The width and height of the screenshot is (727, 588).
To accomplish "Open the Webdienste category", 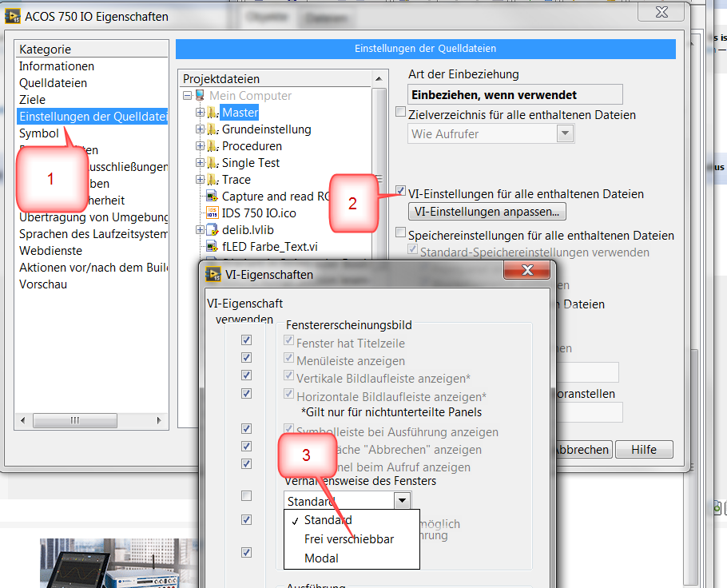I will coord(50,251).
